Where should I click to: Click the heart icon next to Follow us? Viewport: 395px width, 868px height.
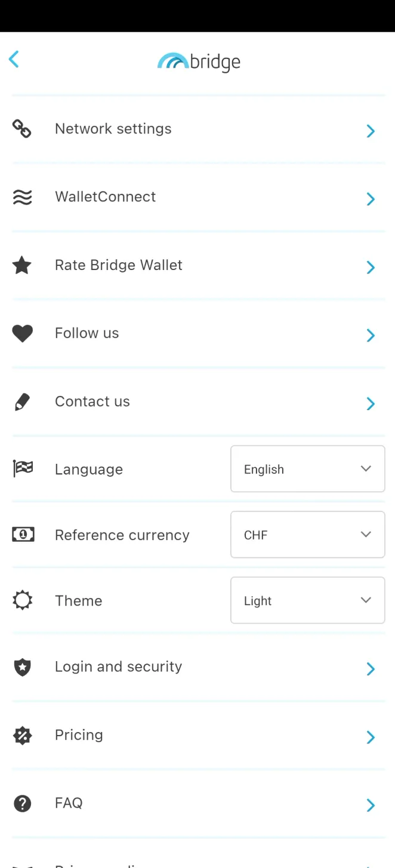(22, 333)
